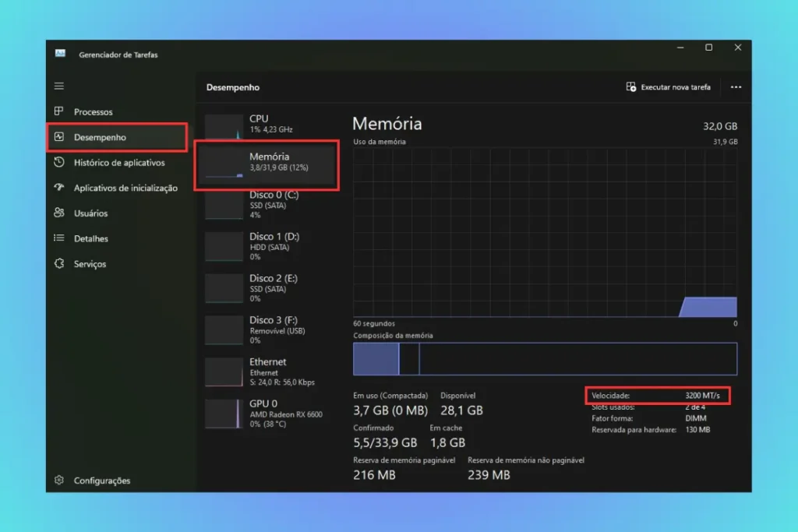The height and width of the screenshot is (532, 798).
Task: Click the Configurações gear icon
Action: [x=59, y=480]
